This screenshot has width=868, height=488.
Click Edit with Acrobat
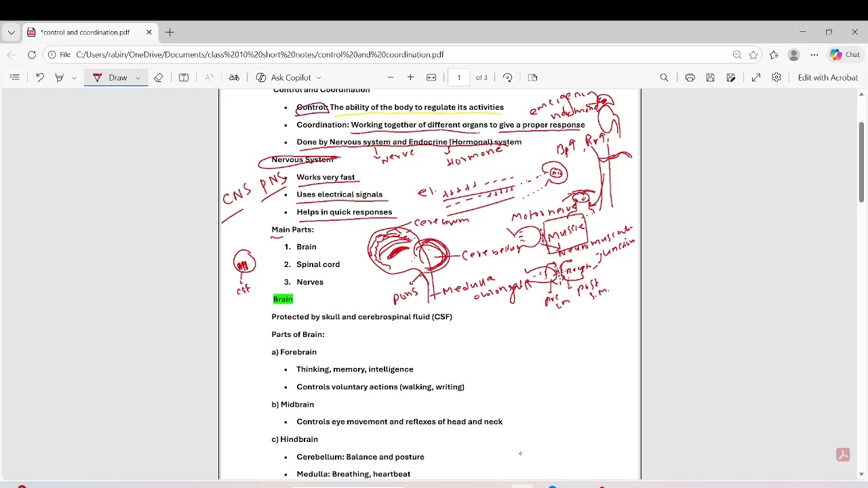click(828, 78)
